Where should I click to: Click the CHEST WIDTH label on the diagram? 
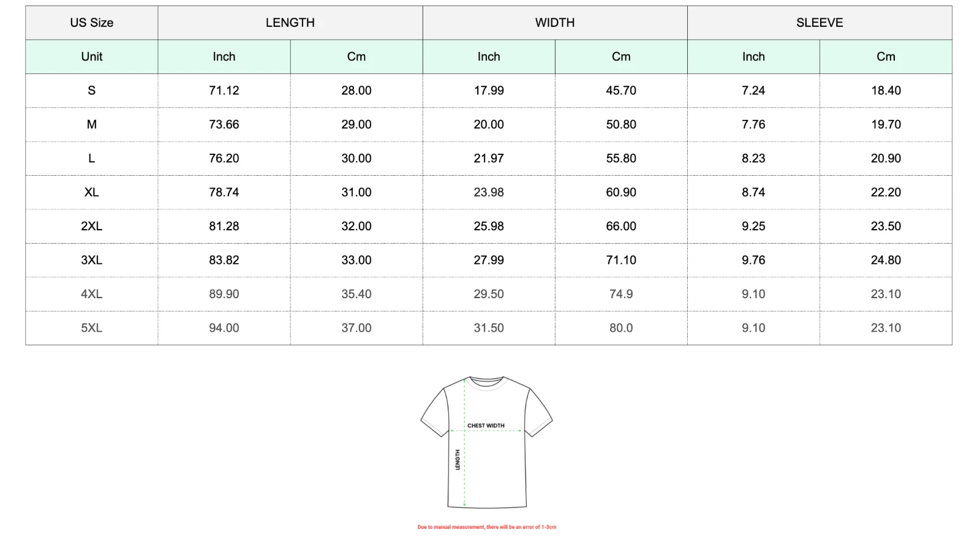[x=486, y=425]
